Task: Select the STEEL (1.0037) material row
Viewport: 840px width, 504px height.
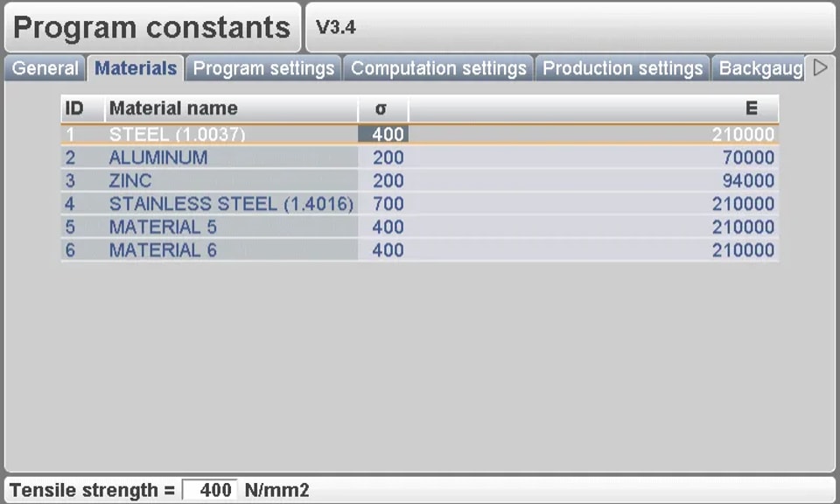Action: point(420,134)
